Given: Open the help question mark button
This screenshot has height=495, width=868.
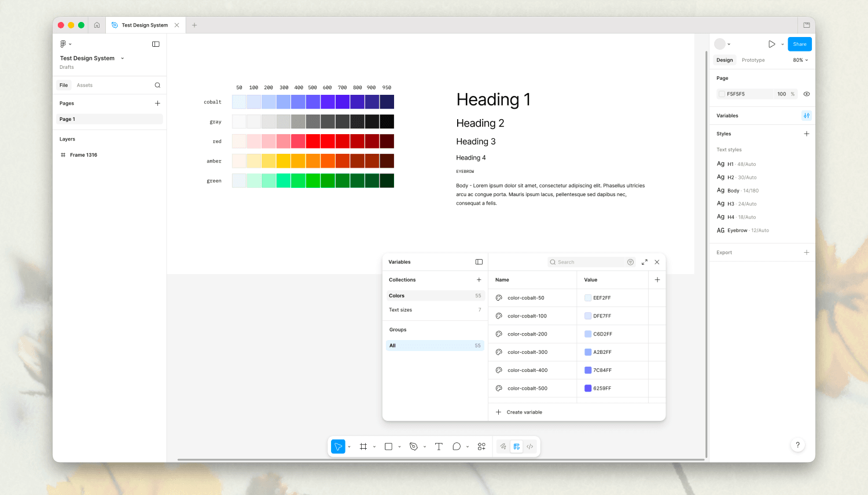Looking at the screenshot, I should [x=797, y=445].
